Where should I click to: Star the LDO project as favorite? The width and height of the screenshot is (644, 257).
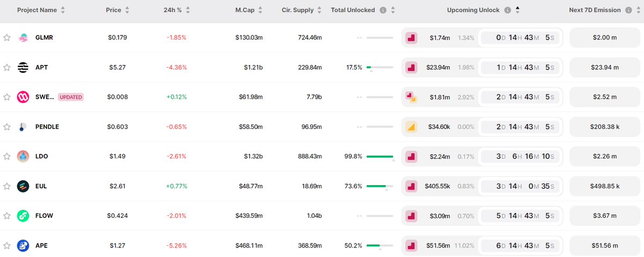[x=7, y=156]
